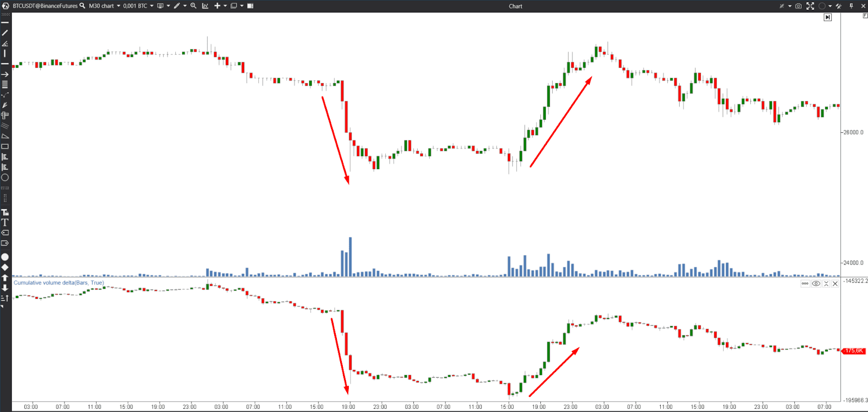
Task: Pin the chart window with pin icon
Action: pos(851,6)
